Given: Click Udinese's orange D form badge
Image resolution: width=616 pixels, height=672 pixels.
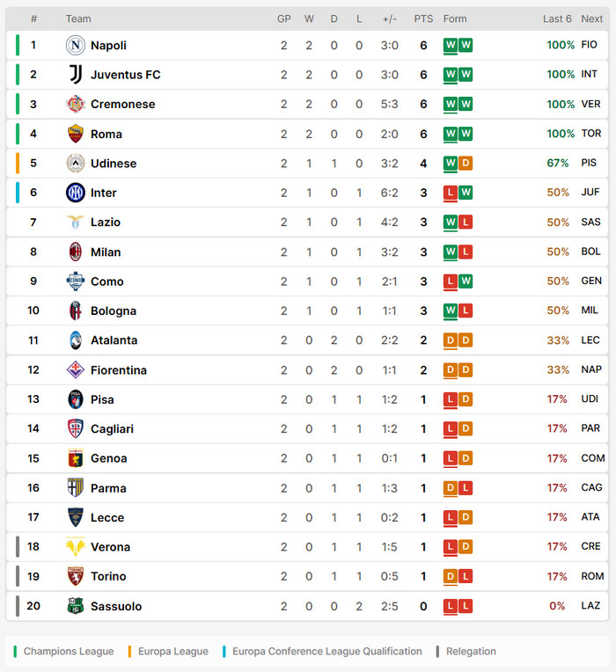Looking at the screenshot, I should pyautogui.click(x=466, y=164).
